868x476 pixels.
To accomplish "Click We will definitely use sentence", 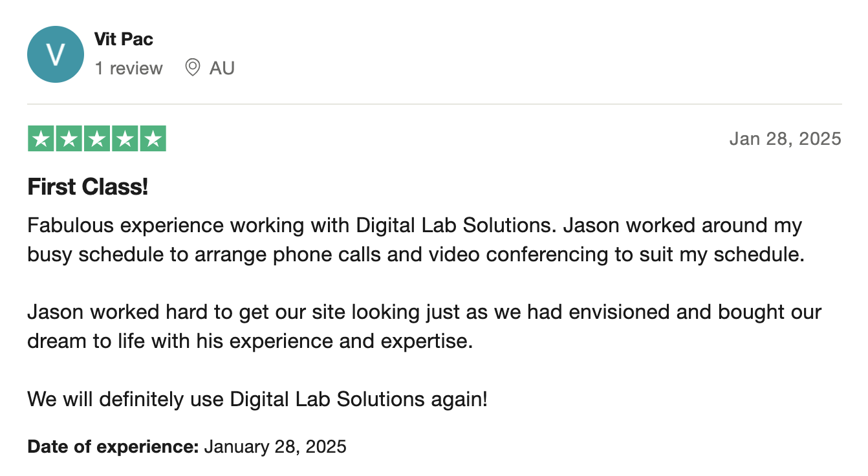I will (x=257, y=399).
